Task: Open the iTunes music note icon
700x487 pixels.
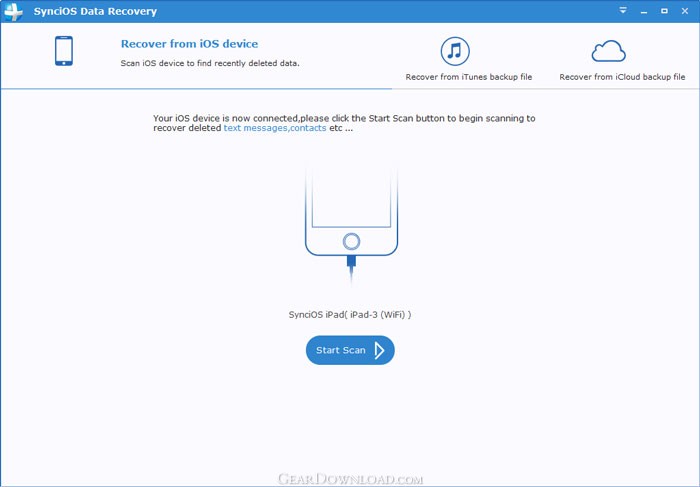Action: 455,51
